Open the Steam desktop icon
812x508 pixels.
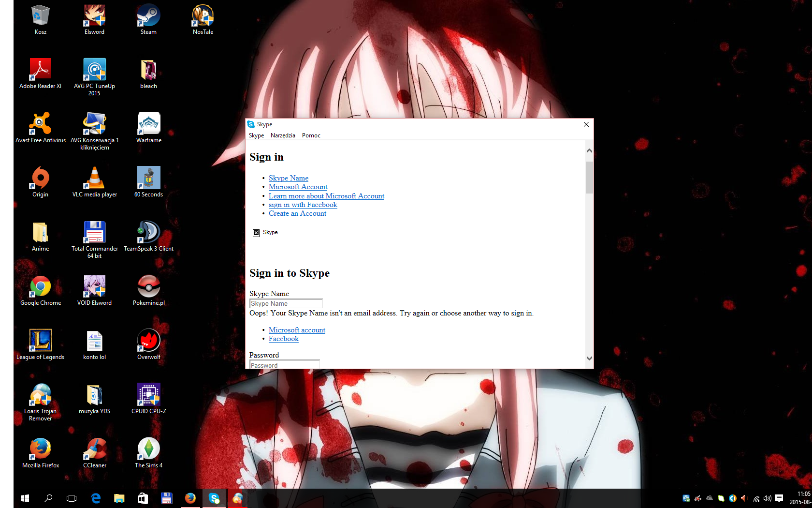click(148, 19)
